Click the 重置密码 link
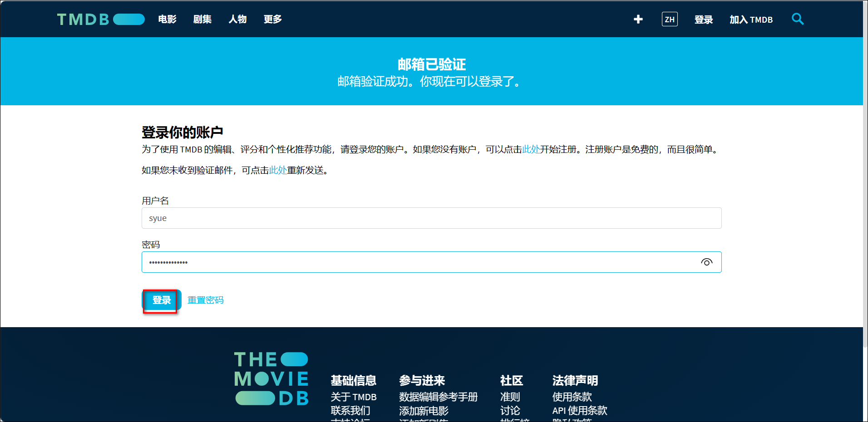Viewport: 868px width, 422px height. 205,300
